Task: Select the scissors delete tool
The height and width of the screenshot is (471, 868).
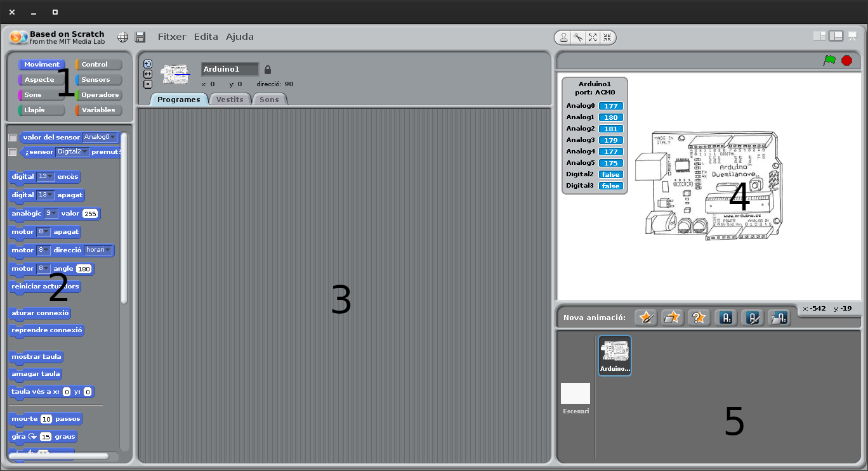Action: 578,37
